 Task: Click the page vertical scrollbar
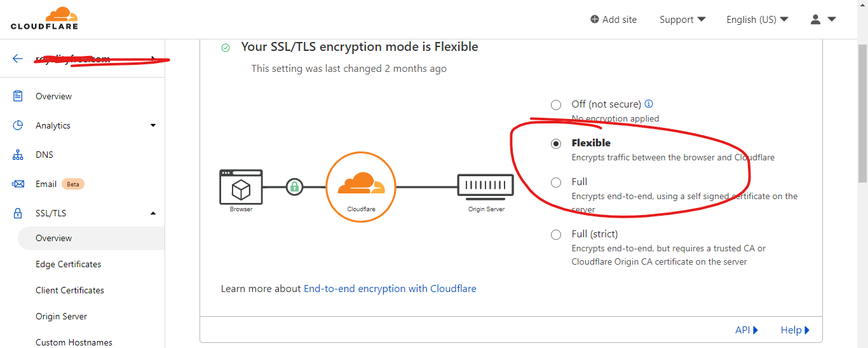click(x=862, y=191)
